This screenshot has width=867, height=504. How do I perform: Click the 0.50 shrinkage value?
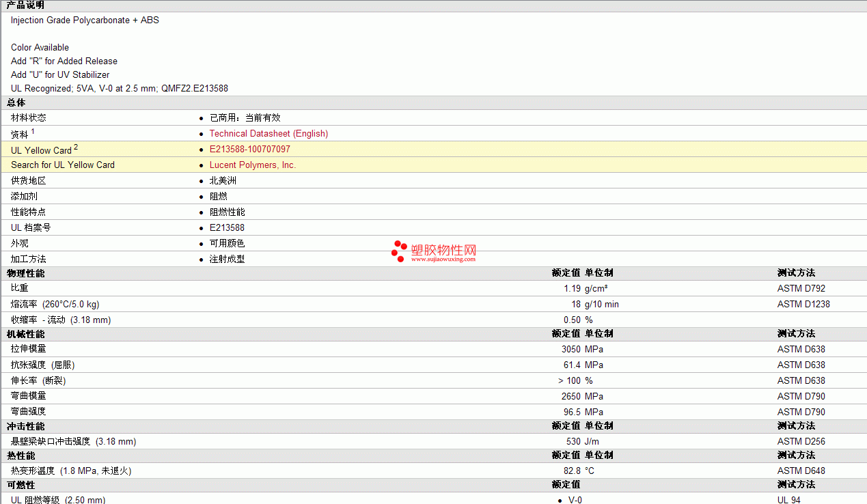click(573, 320)
